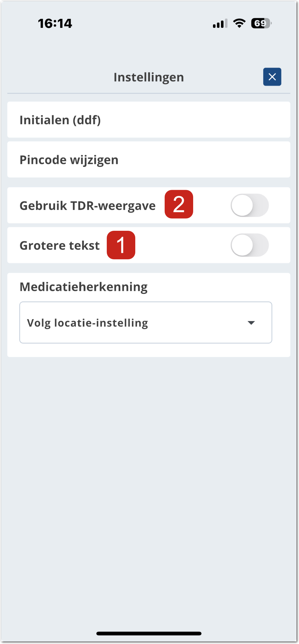This screenshot has width=299, height=644.
Task: Tap the red number 1 badge
Action: 121,245
